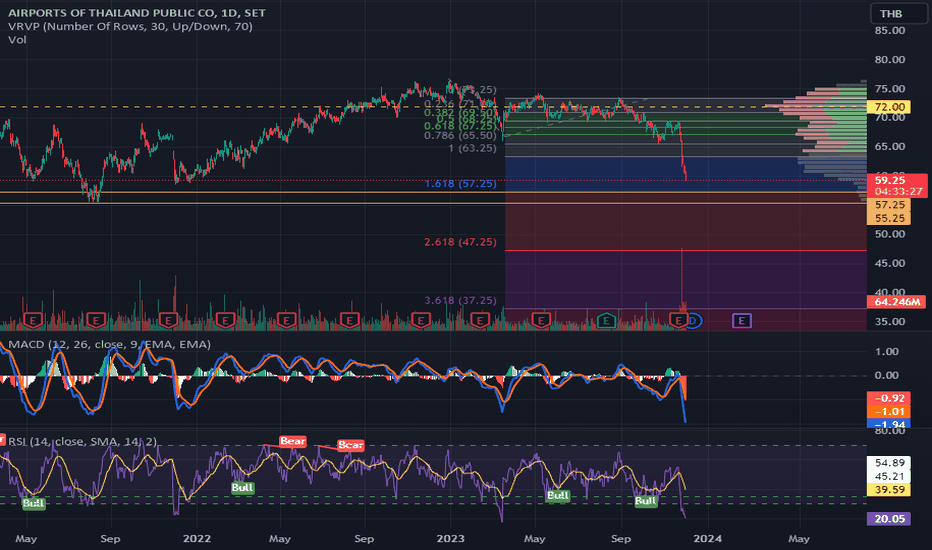The width and height of the screenshot is (932, 550).
Task: Click the 1.618 (57.25) Fibonacci level label
Action: [460, 183]
